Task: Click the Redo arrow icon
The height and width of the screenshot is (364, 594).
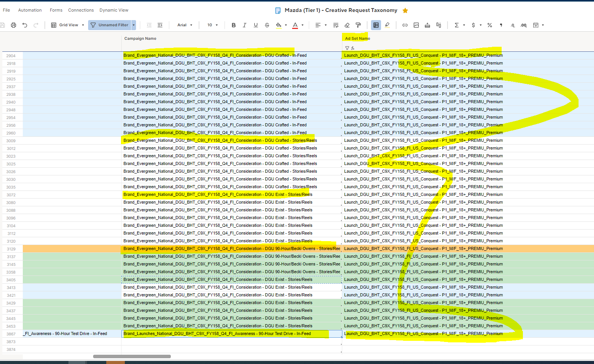Action: (36, 25)
